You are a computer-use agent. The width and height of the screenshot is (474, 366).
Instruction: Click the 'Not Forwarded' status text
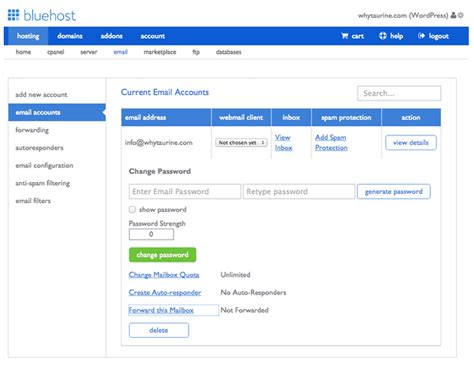[x=244, y=310]
